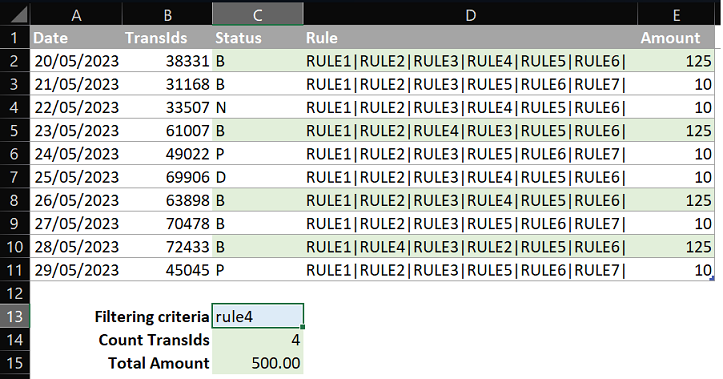Select TransId cell 69906
The height and width of the screenshot is (379, 723).
(167, 177)
